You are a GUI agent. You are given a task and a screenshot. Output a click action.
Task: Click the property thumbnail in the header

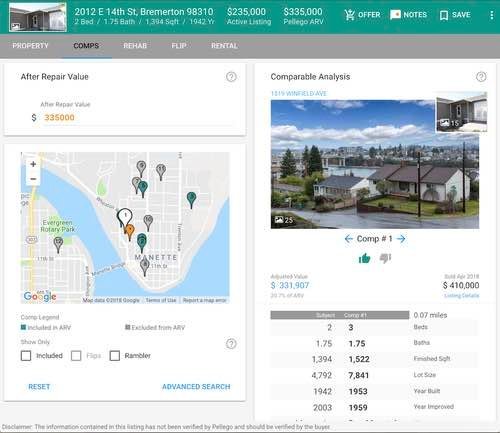[38, 17]
